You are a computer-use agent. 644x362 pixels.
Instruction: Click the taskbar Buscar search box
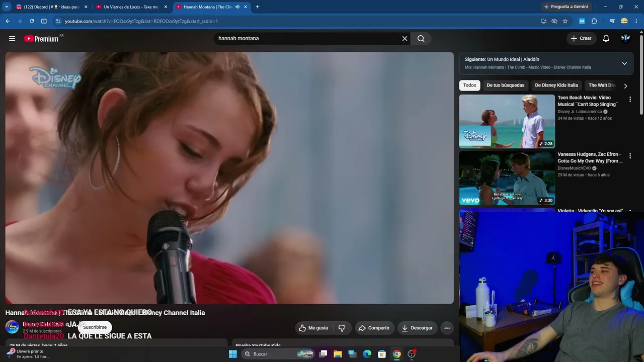(278, 354)
